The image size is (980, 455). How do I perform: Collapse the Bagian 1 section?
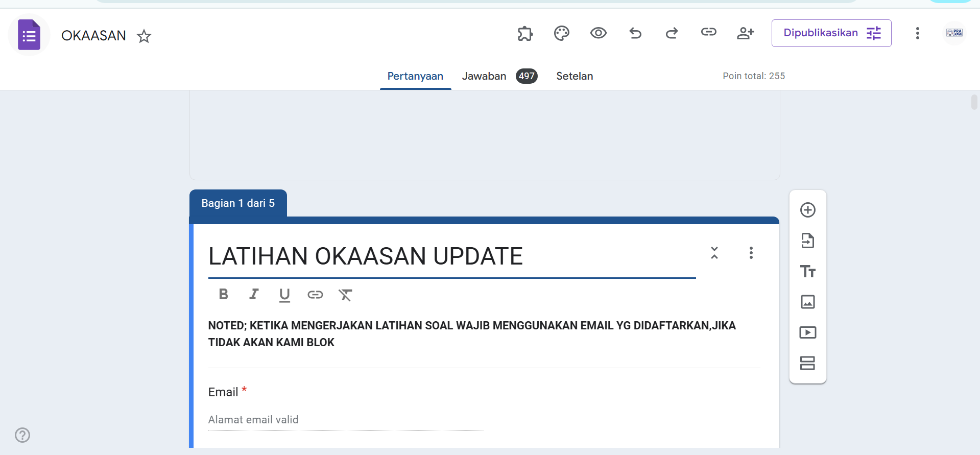tap(714, 253)
